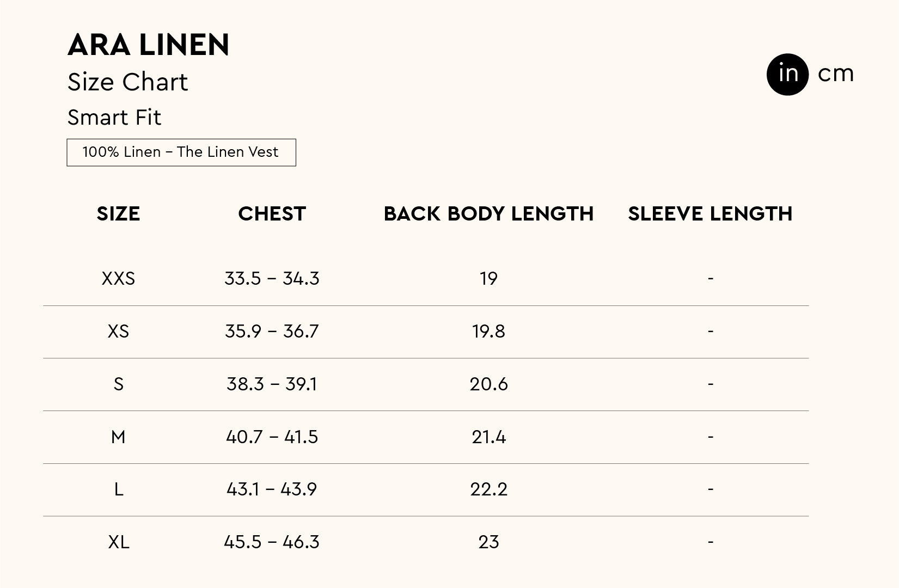Select the XXS size row label
Viewport: 899px width, 588px height.
118,279
